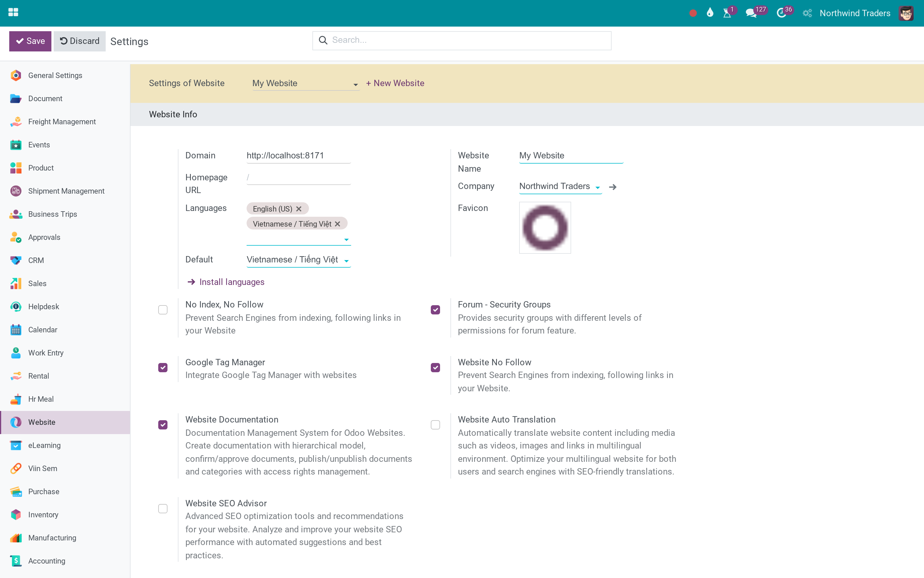
Task: Open the Manufacturing settings section
Action: pyautogui.click(x=65, y=538)
